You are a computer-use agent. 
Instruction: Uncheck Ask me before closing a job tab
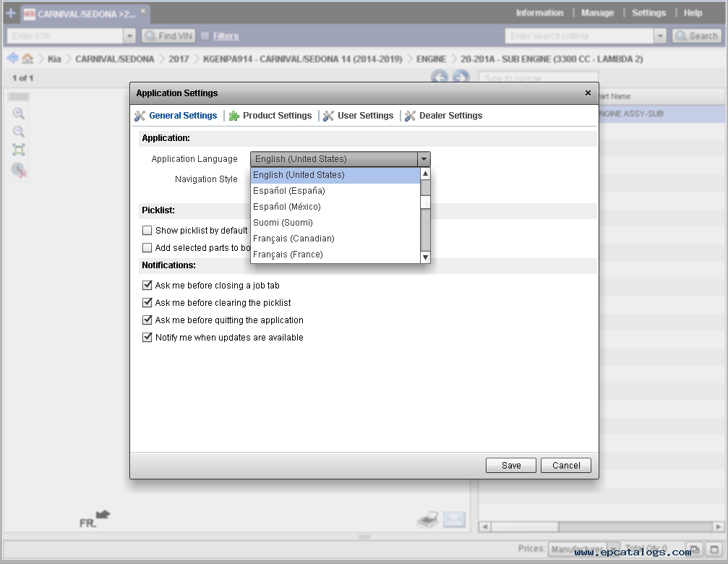(x=147, y=285)
